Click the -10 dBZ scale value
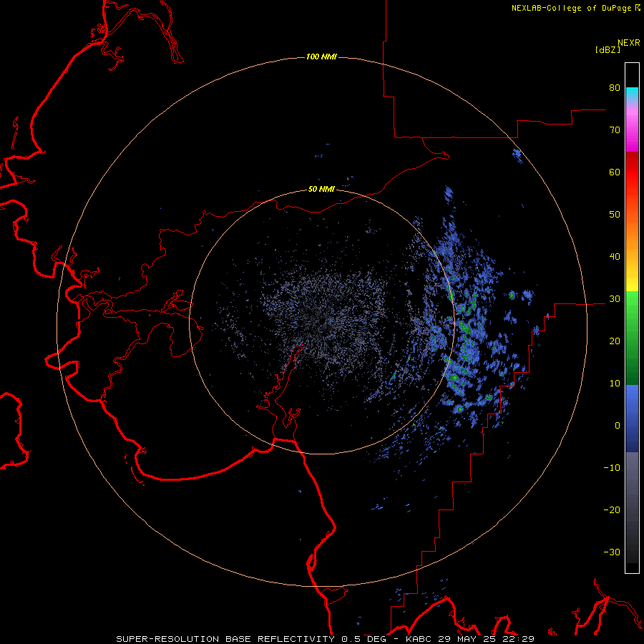The height and width of the screenshot is (644, 644). point(612,468)
